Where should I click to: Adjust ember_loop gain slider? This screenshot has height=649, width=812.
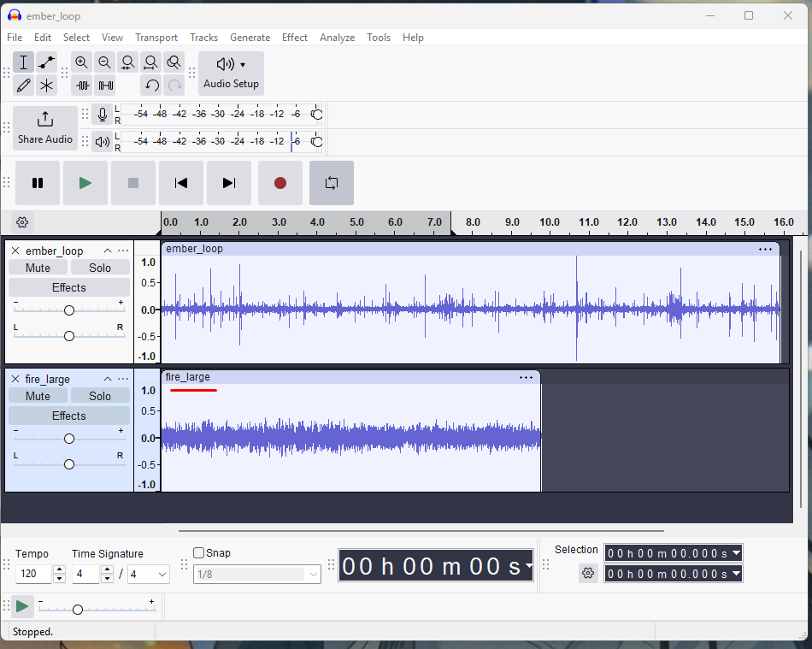[69, 310]
